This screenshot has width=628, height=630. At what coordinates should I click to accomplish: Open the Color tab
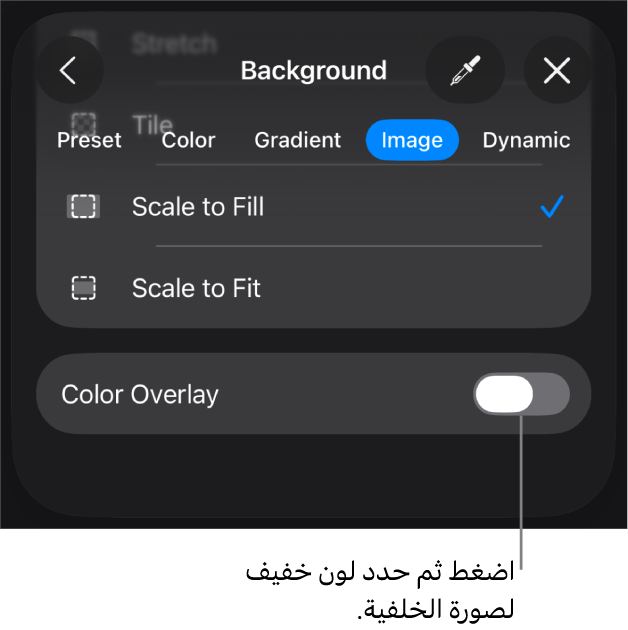(x=188, y=141)
